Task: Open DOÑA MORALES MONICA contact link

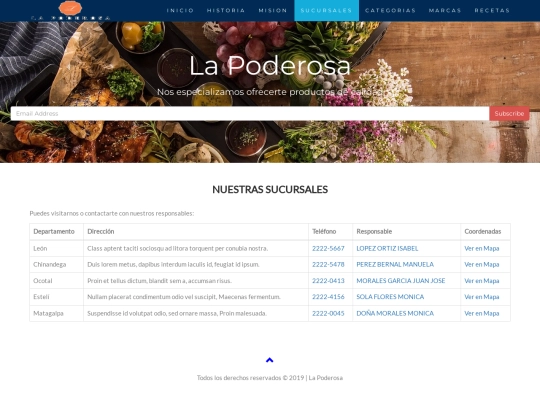Action: tap(395, 313)
